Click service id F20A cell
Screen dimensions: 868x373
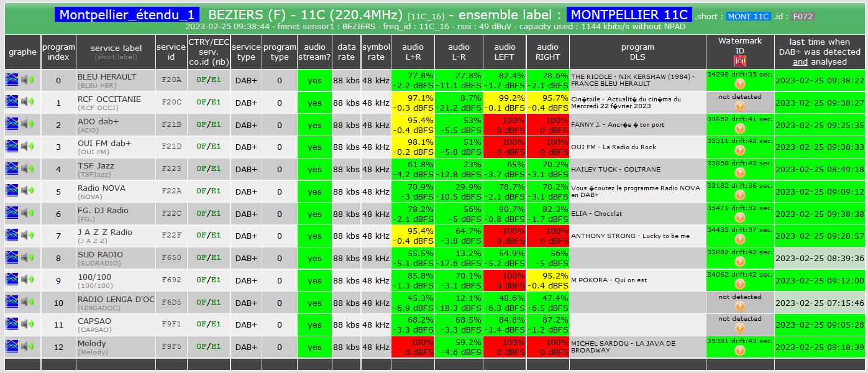click(171, 80)
